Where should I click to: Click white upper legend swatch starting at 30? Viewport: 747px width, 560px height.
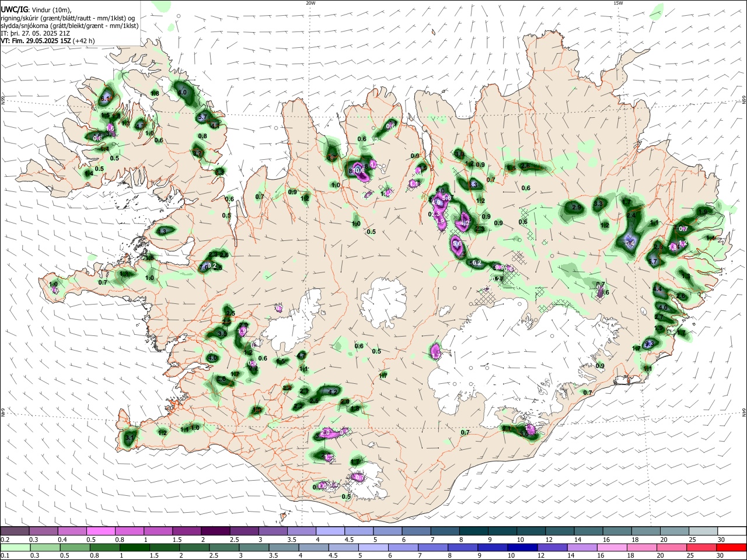pyautogui.click(x=731, y=531)
